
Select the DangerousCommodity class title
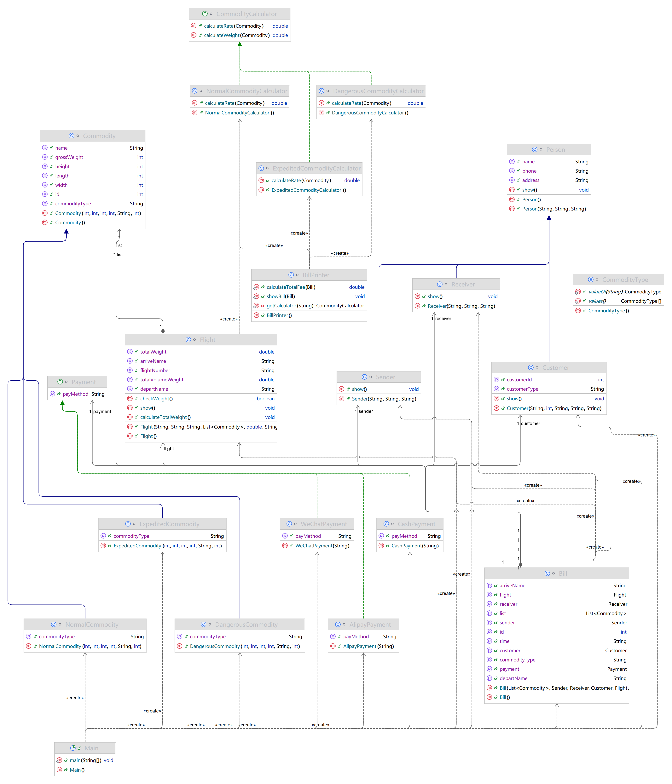[246, 625]
